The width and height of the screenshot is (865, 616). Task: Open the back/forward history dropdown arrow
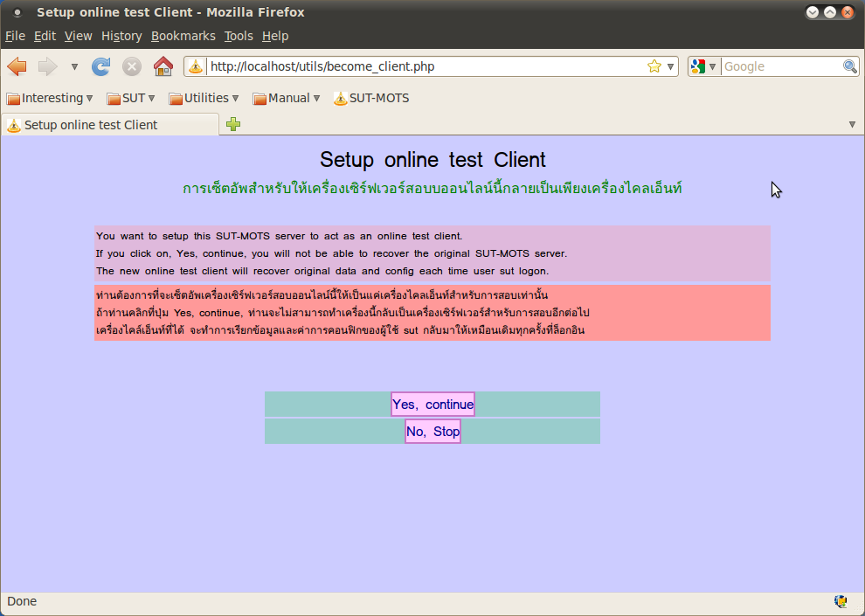click(x=74, y=66)
